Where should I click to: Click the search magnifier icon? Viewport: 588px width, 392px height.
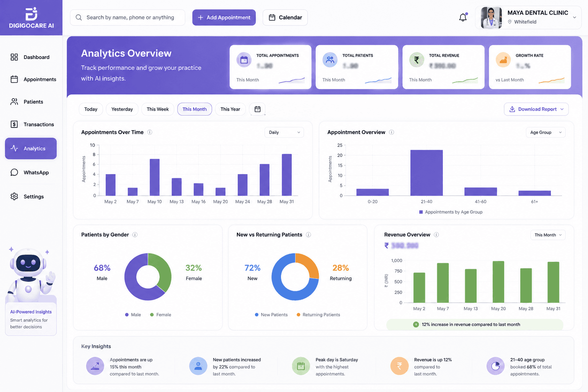pos(79,18)
